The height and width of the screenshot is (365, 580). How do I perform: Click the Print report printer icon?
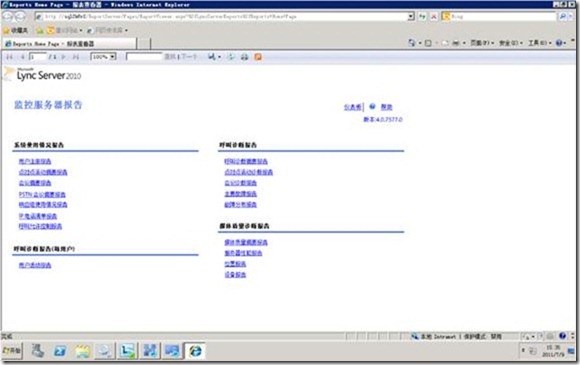(x=245, y=57)
